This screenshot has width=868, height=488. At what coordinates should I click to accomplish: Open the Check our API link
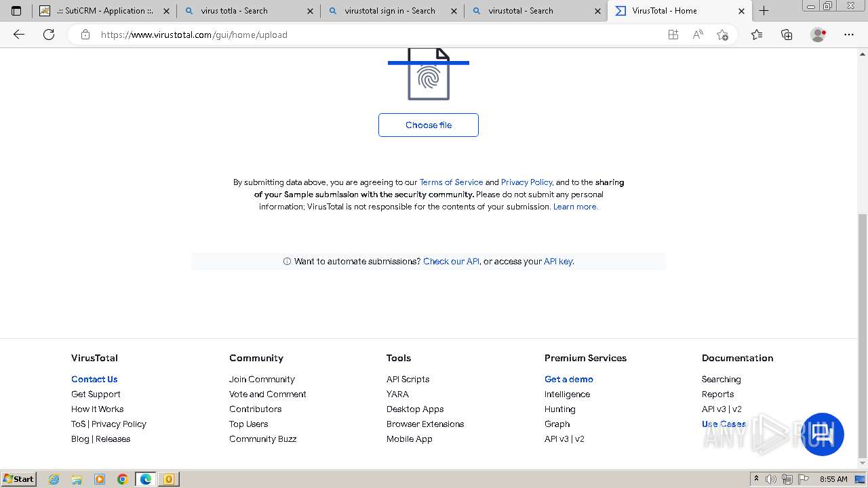[x=451, y=261]
